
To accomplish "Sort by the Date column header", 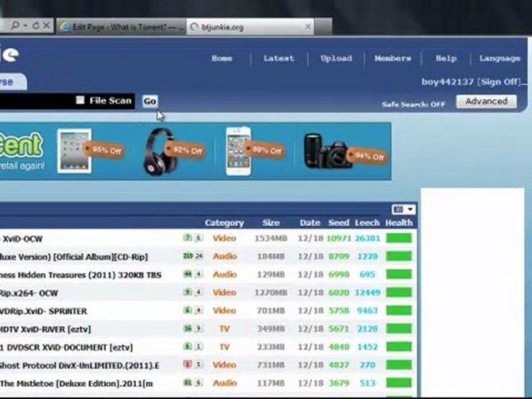I will tap(310, 223).
